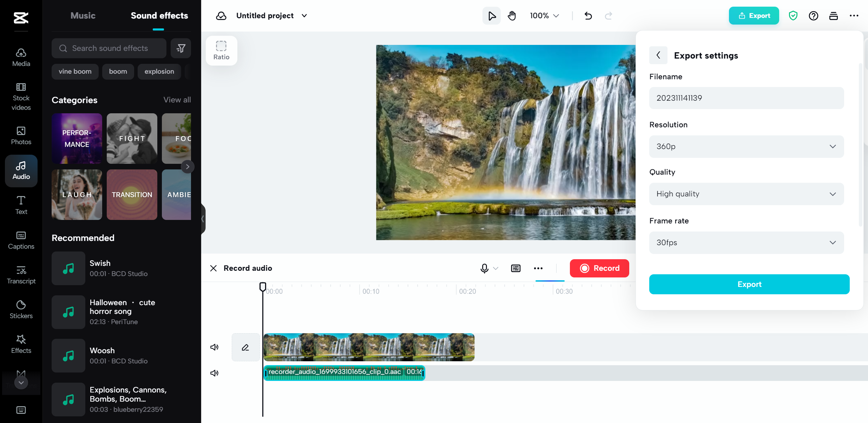Open the more options menu in the header
Viewport: 868px width, 423px height.
(x=854, y=15)
